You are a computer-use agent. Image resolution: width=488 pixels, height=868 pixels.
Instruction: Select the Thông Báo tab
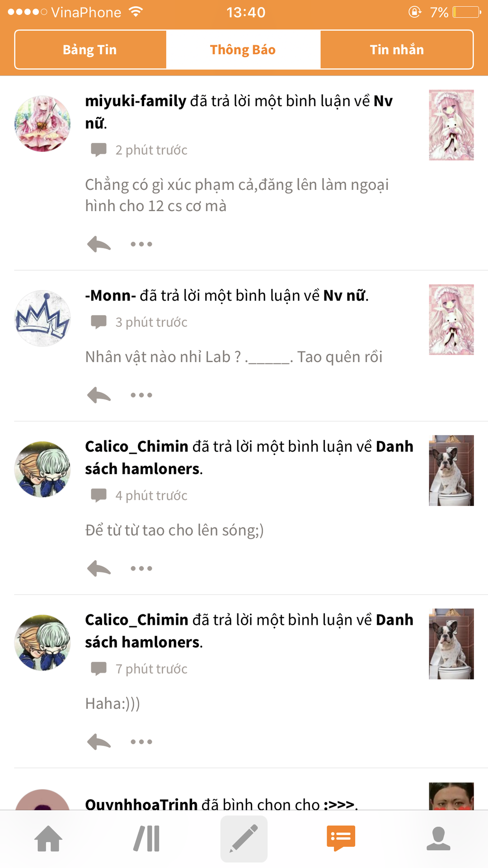tap(243, 50)
